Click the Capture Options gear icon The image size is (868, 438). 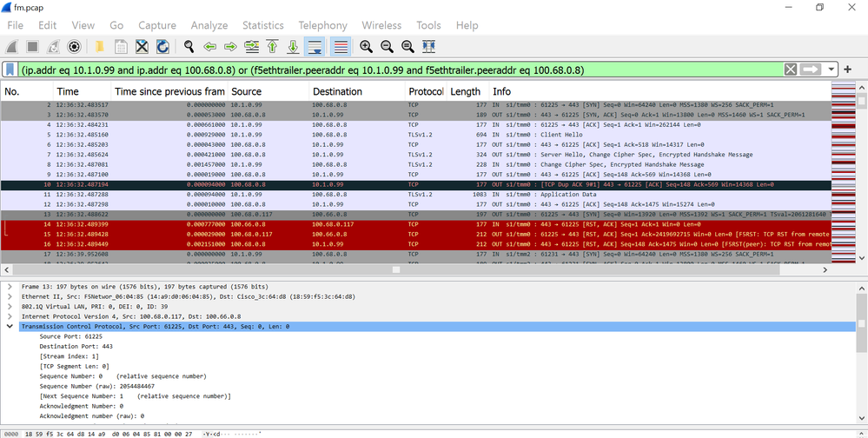(75, 47)
